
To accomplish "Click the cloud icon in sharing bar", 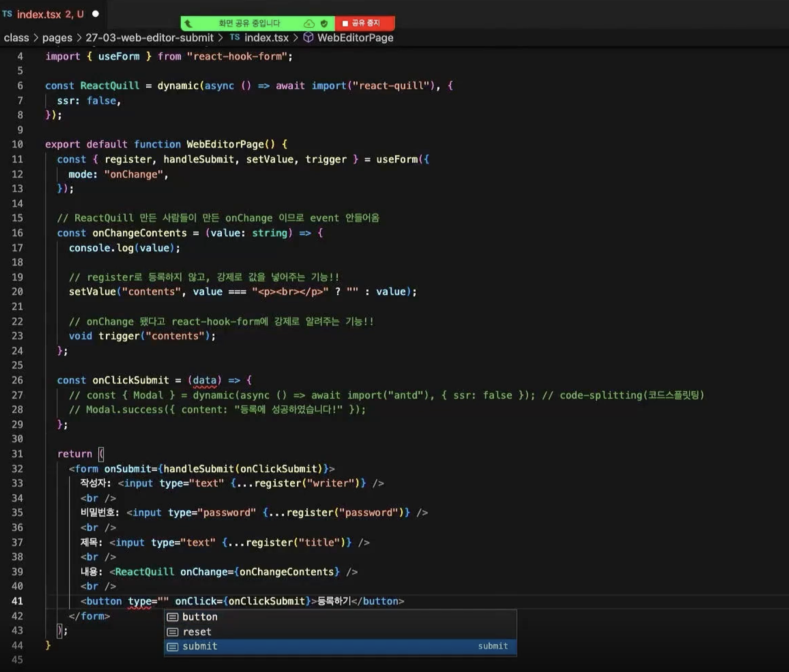I will pos(309,23).
